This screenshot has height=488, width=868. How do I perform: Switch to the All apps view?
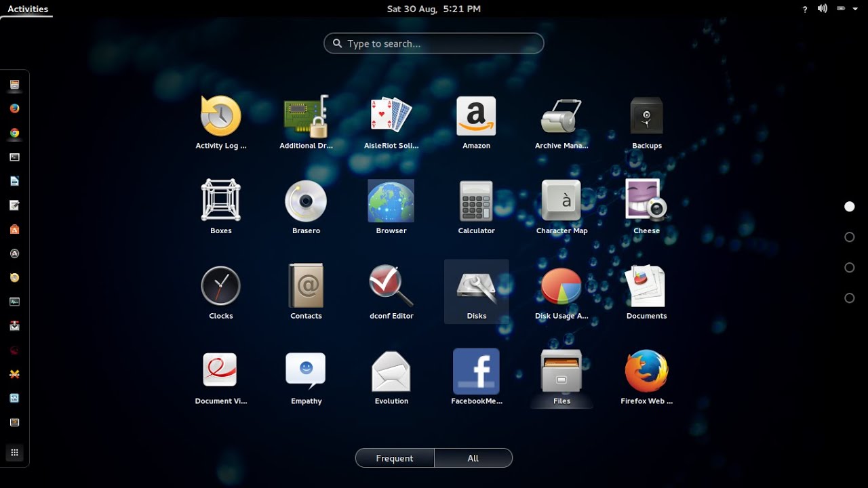(x=473, y=458)
